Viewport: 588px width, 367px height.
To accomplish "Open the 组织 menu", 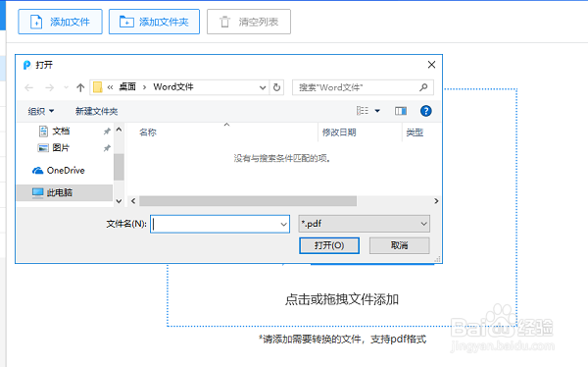I will click(41, 111).
